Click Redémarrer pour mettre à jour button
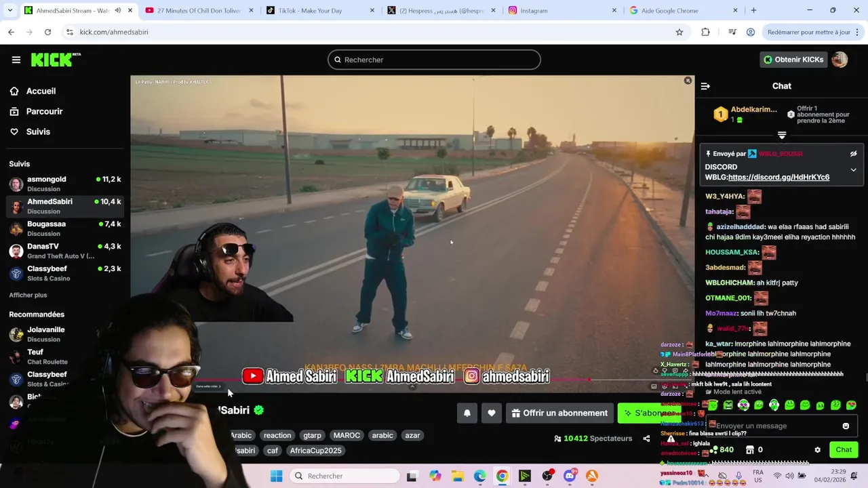The image size is (868, 488). click(x=814, y=32)
